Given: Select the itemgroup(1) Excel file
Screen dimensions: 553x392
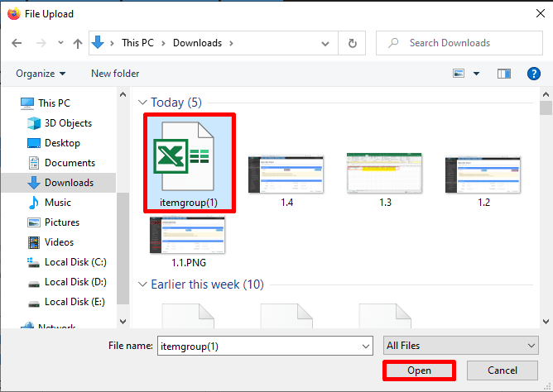Looking at the screenshot, I should [190, 163].
